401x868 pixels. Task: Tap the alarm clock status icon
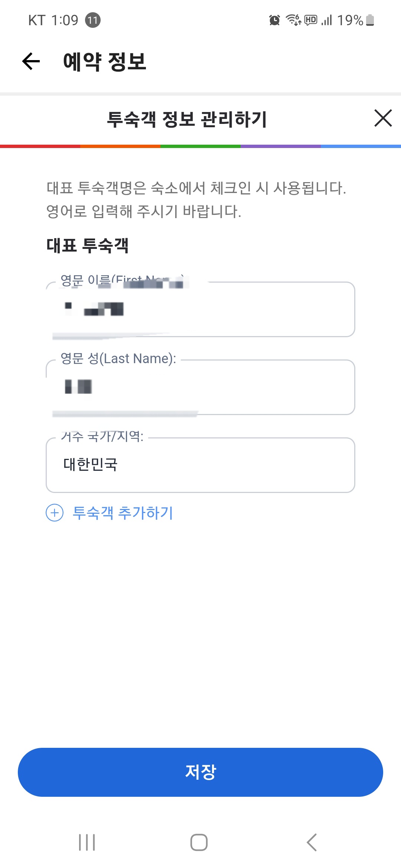tap(274, 20)
